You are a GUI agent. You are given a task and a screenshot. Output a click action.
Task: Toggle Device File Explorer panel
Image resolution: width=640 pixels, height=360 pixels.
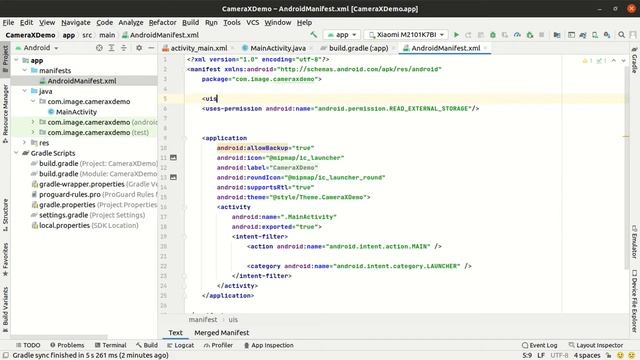(634, 301)
